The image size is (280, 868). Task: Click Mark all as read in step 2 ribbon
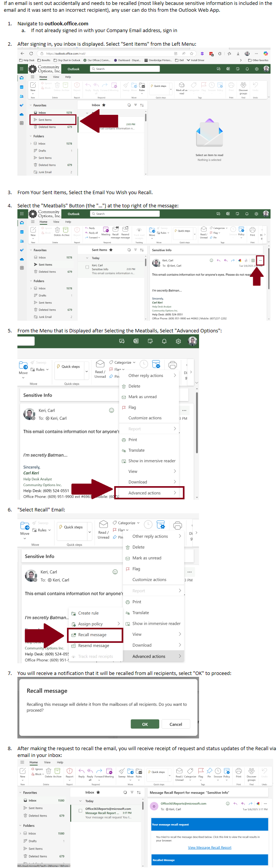182,88
